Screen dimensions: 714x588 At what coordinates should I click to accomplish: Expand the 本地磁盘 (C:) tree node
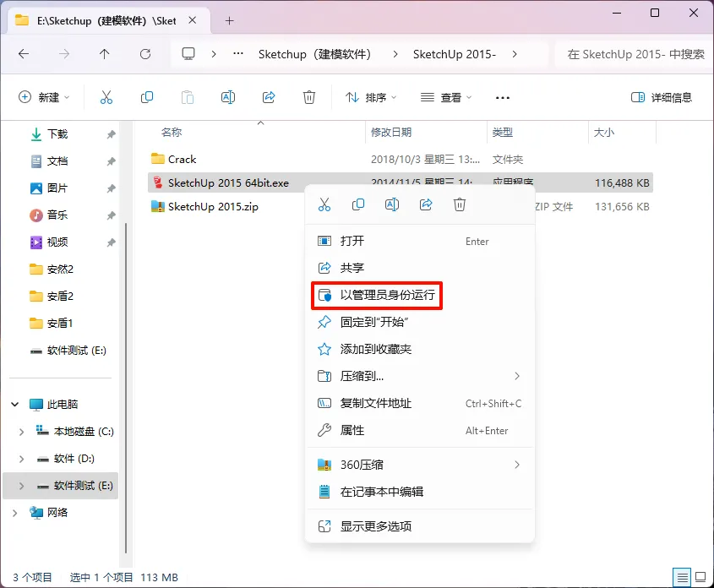pos(21,432)
